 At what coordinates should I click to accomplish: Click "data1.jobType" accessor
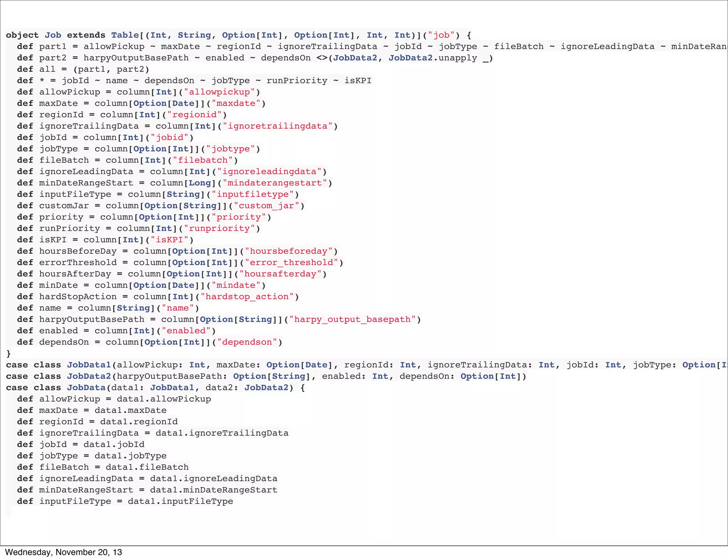pos(130,456)
